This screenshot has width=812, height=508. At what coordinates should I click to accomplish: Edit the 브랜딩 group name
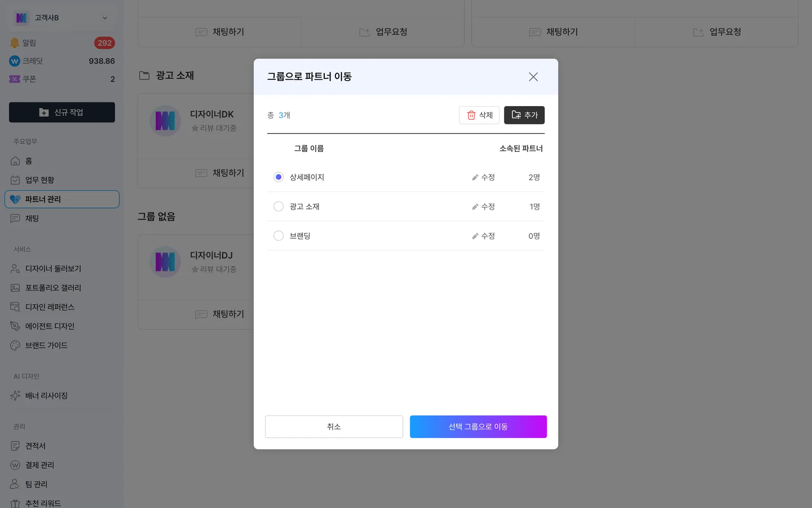pos(483,236)
